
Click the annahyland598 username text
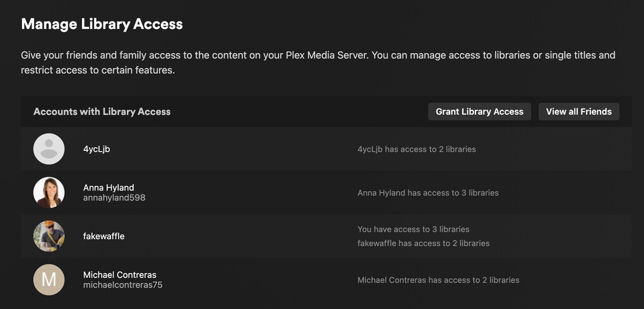[114, 197]
